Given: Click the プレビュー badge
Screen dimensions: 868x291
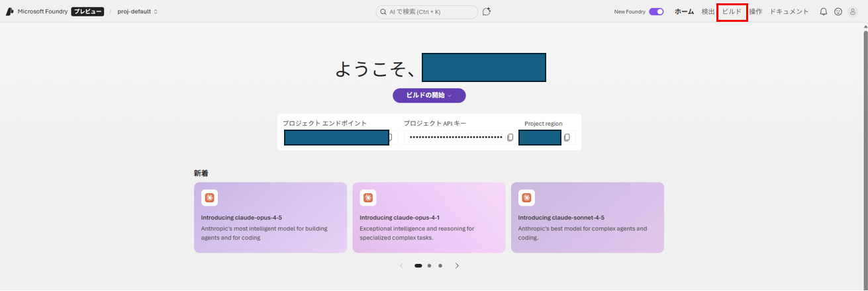Looking at the screenshot, I should click(87, 11).
